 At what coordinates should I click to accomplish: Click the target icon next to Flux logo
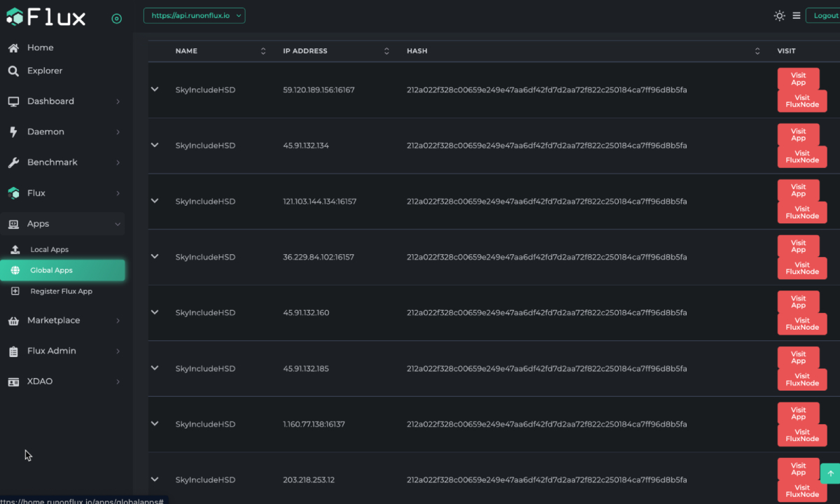(116, 18)
